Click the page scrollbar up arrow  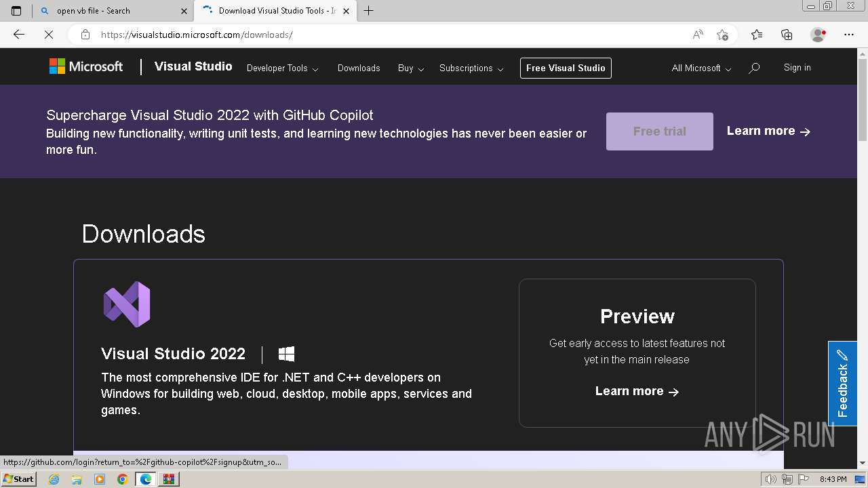pos(862,54)
